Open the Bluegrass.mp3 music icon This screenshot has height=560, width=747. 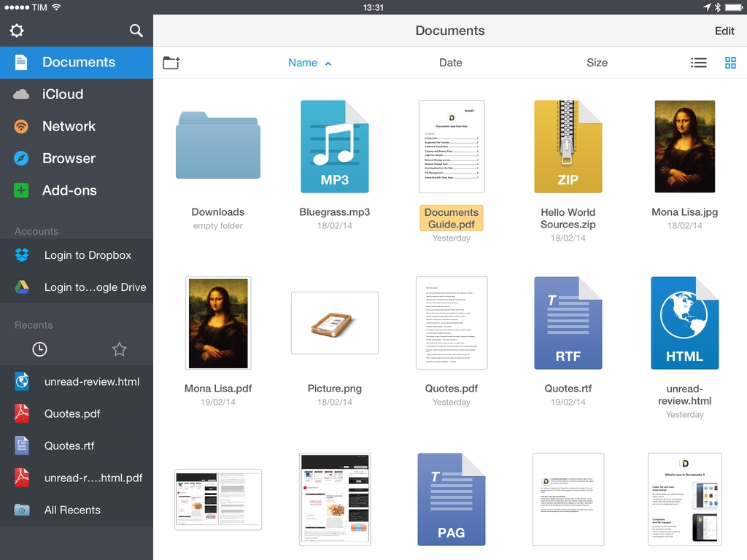point(334,146)
